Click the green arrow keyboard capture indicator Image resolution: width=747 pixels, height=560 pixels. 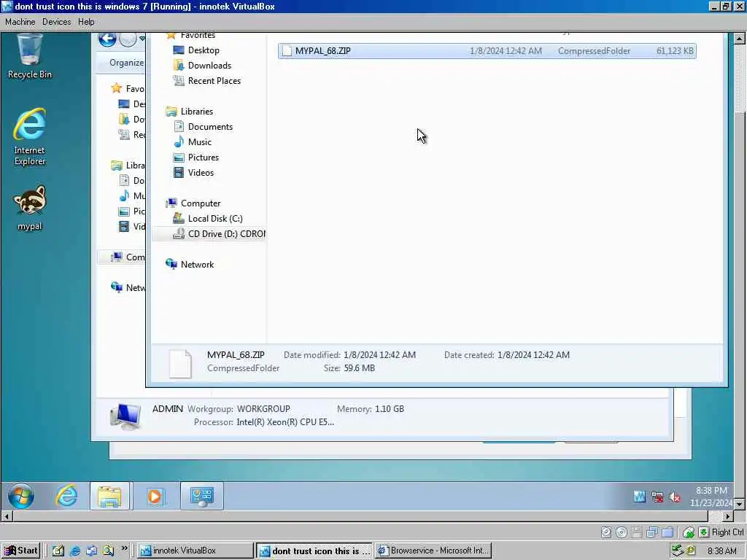pos(704,532)
